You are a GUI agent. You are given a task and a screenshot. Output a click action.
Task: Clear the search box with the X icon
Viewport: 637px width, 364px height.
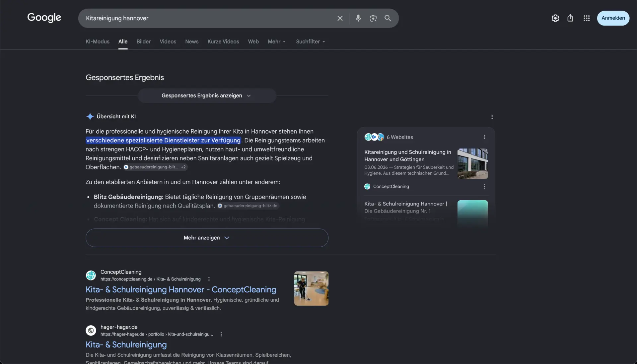(340, 18)
